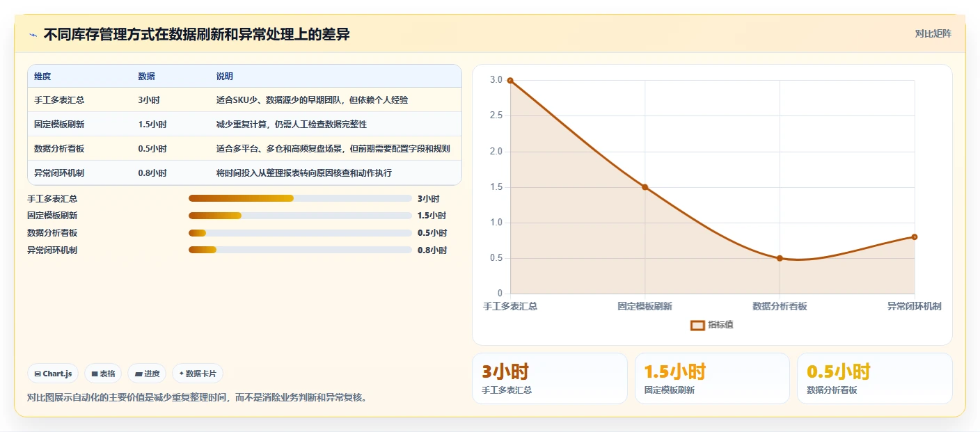
Task: Click the chart point for 异常闭环机制
Action: (914, 237)
